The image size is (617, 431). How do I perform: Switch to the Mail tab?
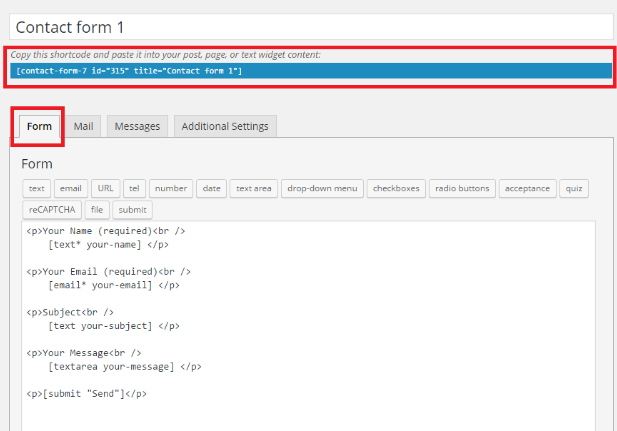[83, 126]
